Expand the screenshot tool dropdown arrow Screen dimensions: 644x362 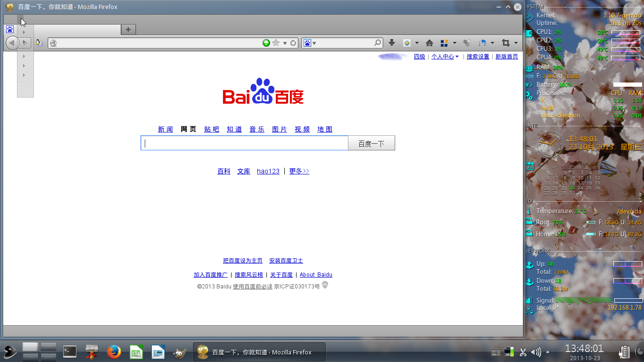(516, 43)
